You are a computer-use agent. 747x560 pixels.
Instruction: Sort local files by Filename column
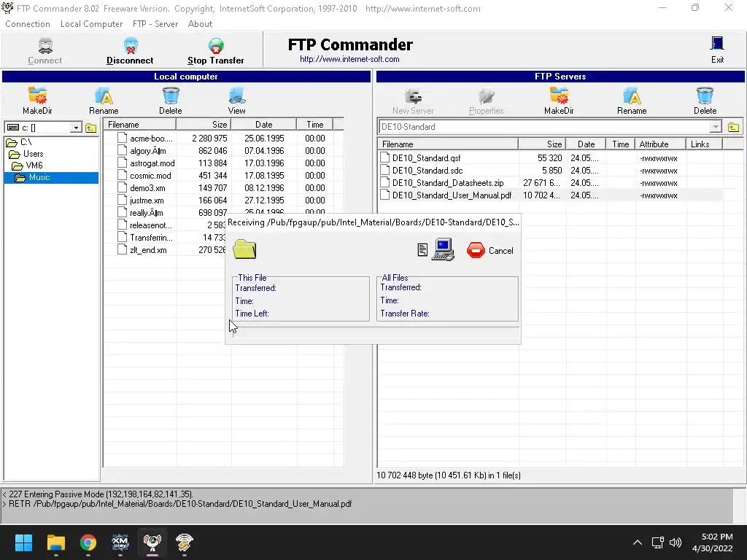(x=140, y=124)
